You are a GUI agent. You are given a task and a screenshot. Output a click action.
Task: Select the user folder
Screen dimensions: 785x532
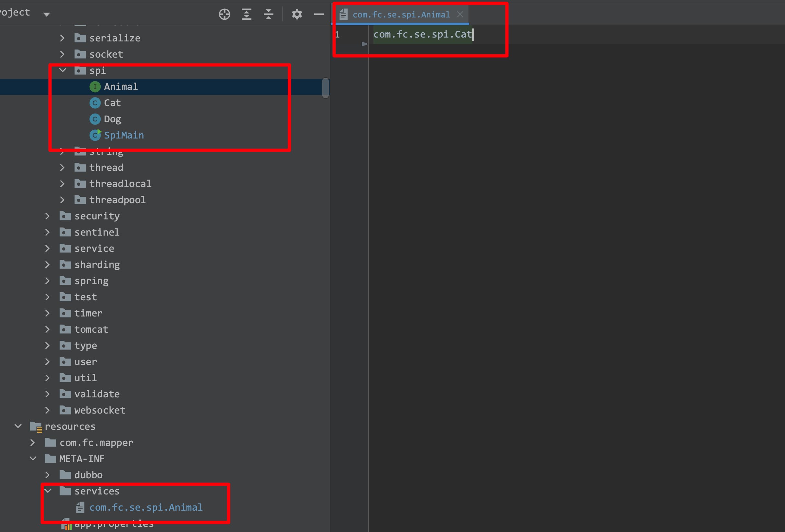[x=85, y=362]
